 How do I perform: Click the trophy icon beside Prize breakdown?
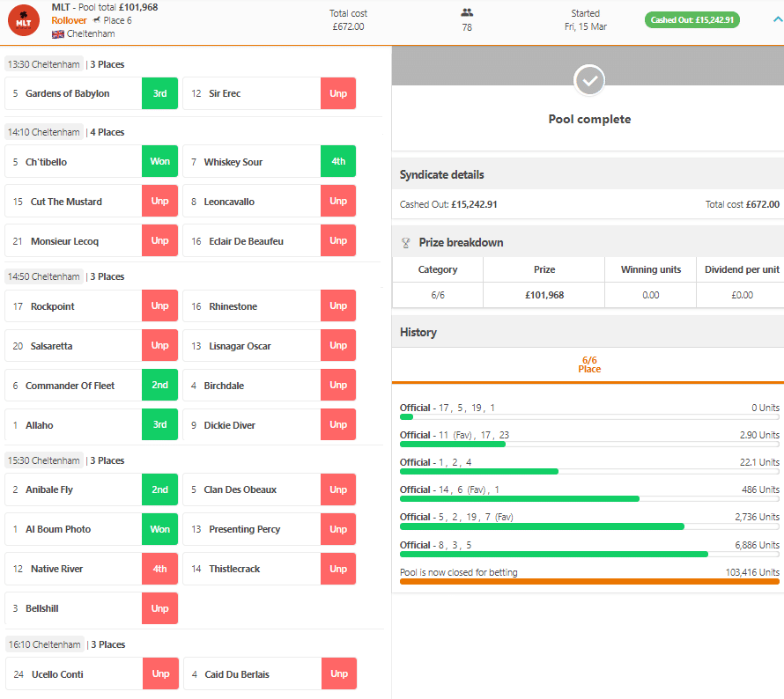405,243
